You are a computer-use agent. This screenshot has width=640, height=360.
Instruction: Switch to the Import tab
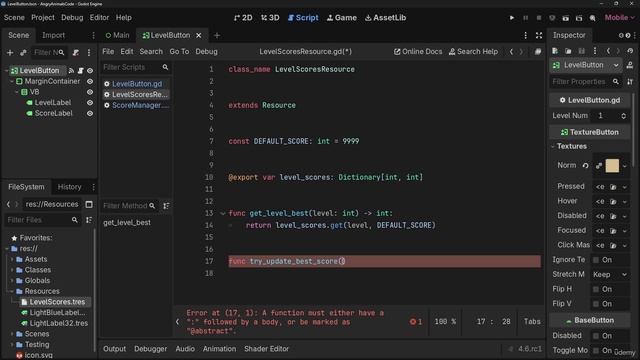pos(53,36)
